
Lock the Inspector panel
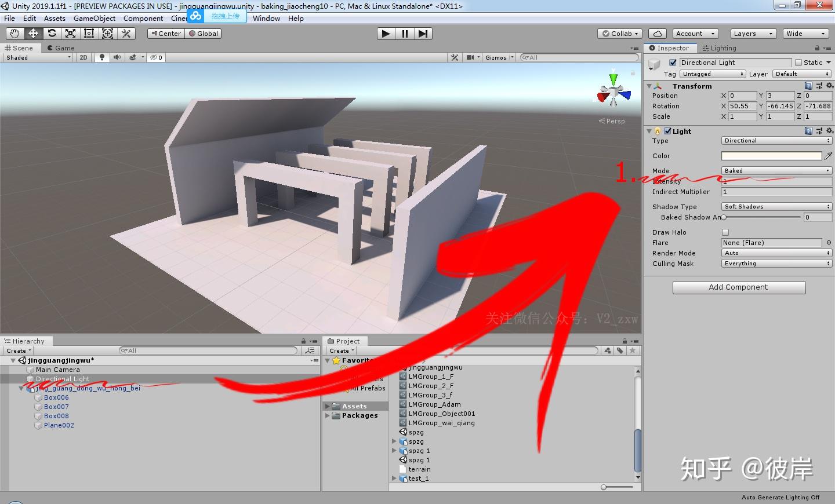(817, 48)
